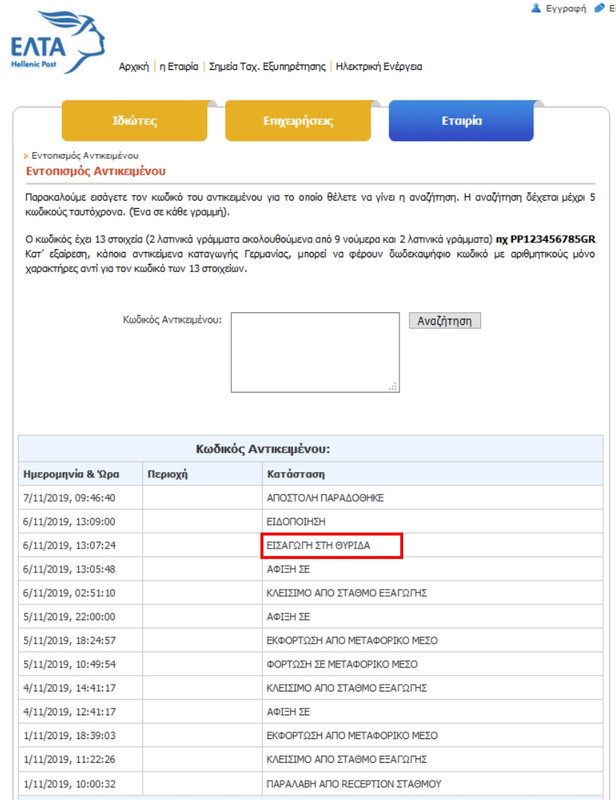The height and width of the screenshot is (800, 616).
Task: Click example code PP123456785GR text
Action: pos(553,239)
